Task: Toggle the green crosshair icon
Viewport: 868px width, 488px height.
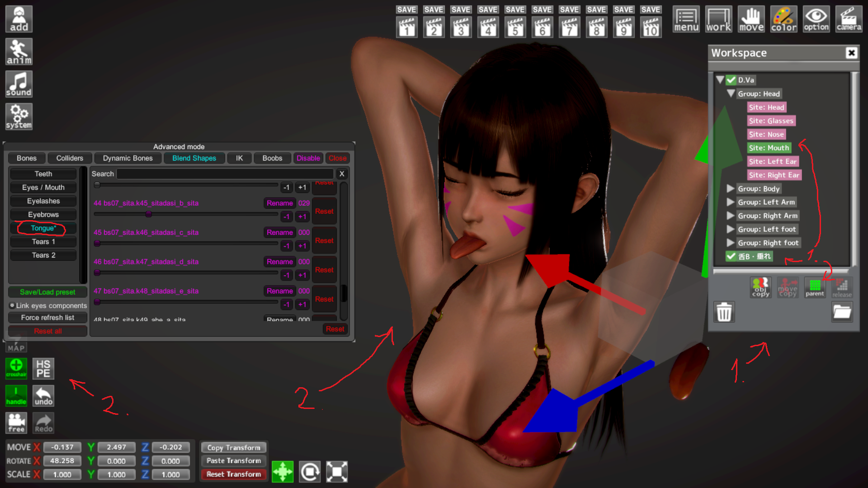Action: click(16, 369)
